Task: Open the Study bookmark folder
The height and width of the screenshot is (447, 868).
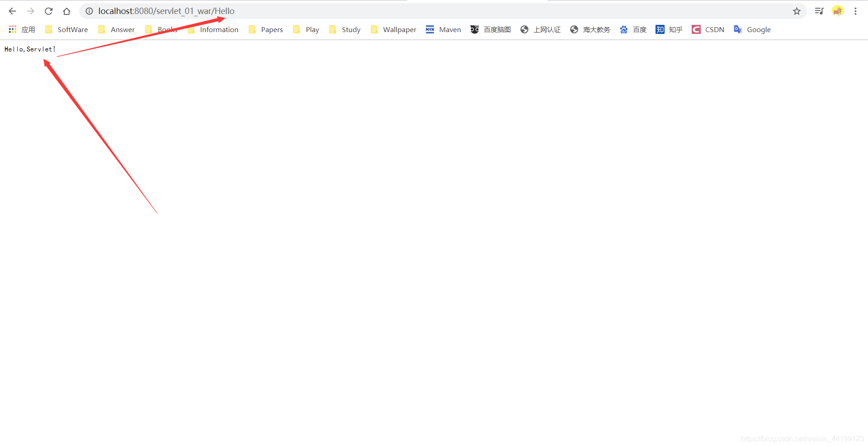Action: (345, 30)
